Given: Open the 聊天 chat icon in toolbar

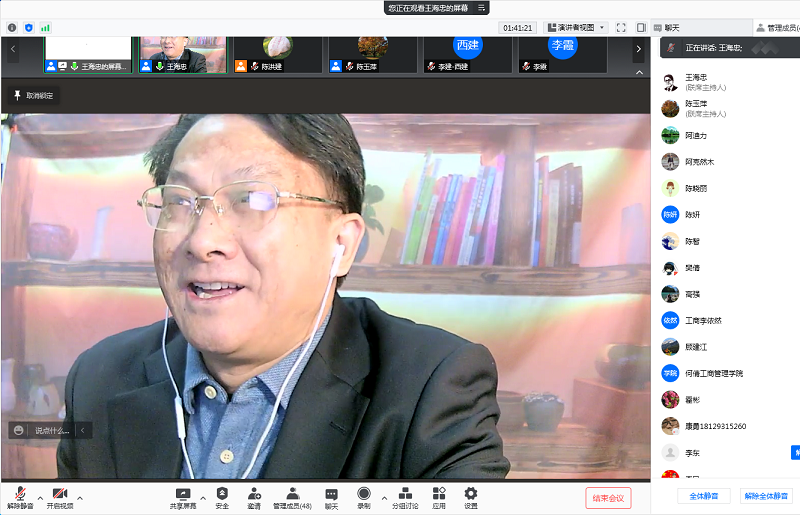Looking at the screenshot, I should coord(331,494).
